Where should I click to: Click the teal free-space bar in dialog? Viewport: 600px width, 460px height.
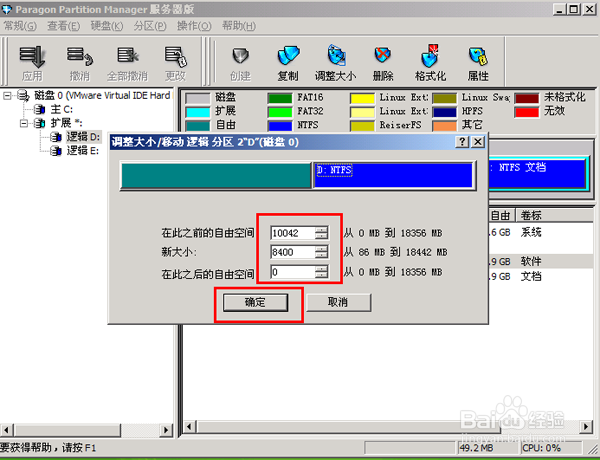pyautogui.click(x=216, y=176)
